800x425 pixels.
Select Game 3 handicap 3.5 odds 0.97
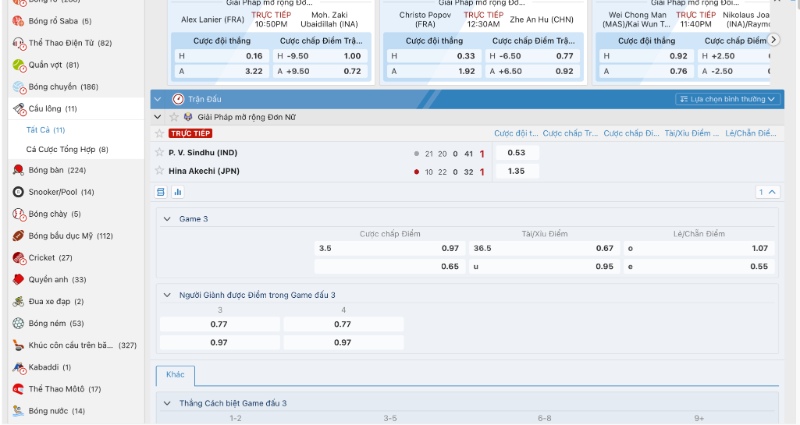coord(389,248)
